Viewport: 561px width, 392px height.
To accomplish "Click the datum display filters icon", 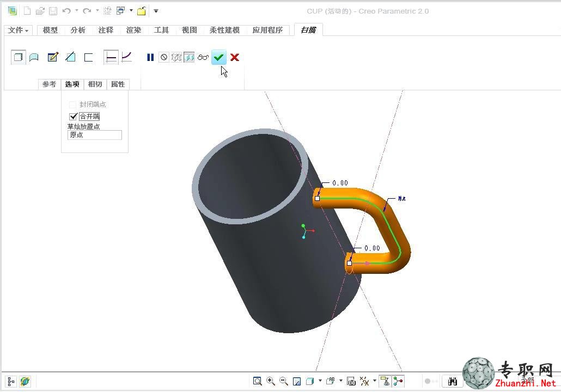I will coord(364,381).
